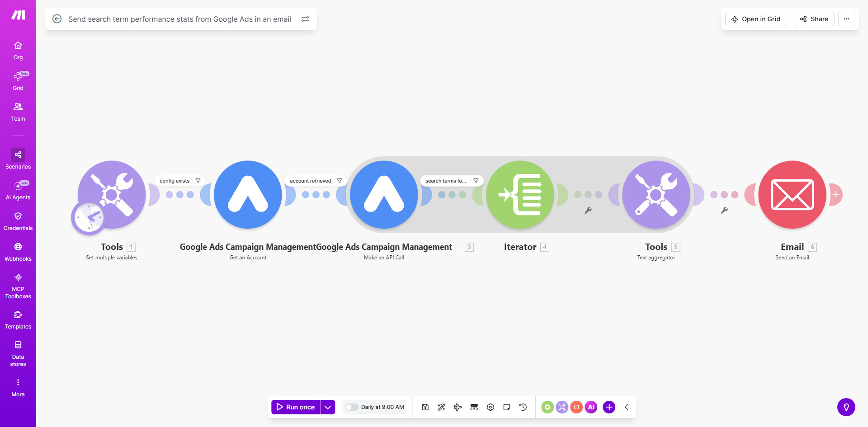Click wrench between Tools and Email
This screenshot has height=427, width=868.
click(724, 210)
